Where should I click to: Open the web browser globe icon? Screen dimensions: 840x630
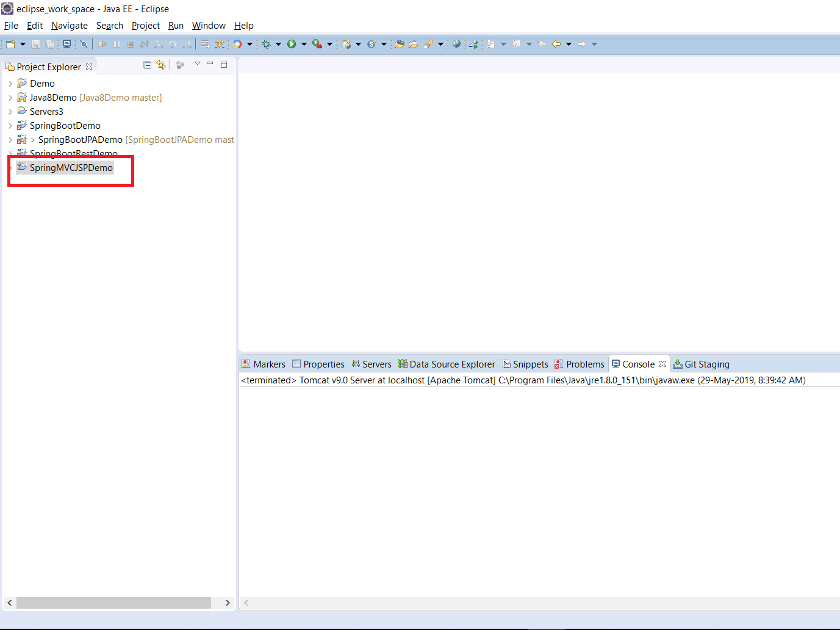456,44
